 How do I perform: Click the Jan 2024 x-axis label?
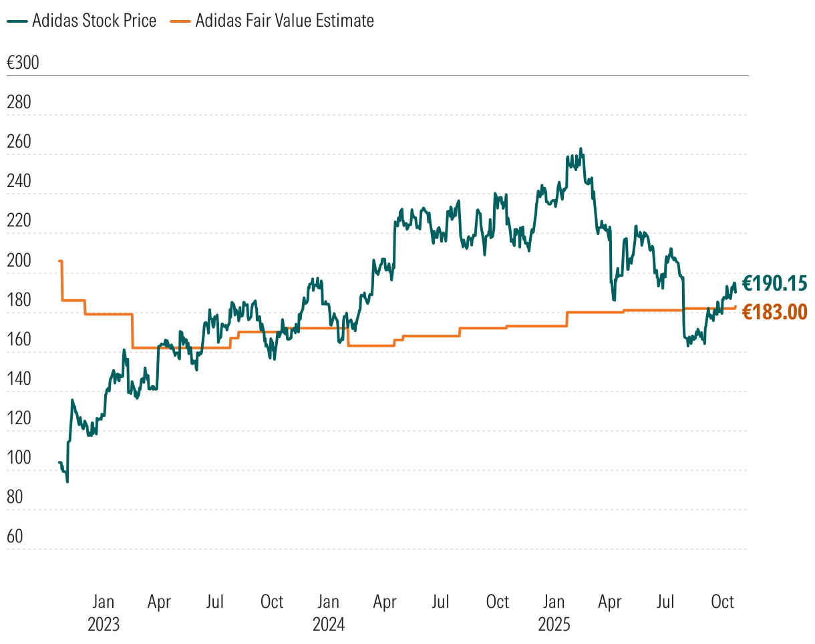329,613
